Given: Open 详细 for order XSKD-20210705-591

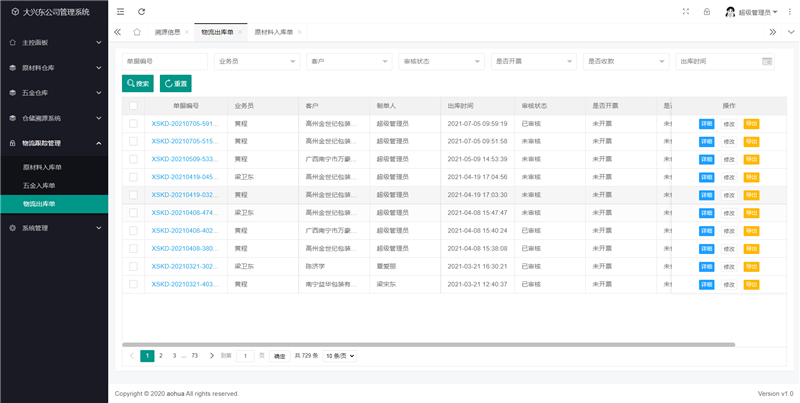Looking at the screenshot, I should click(x=707, y=123).
